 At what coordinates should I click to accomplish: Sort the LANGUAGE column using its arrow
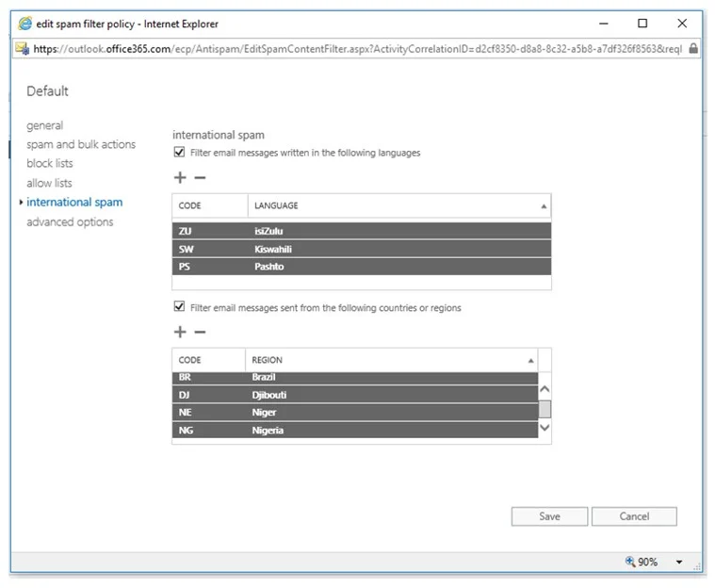pyautogui.click(x=543, y=205)
